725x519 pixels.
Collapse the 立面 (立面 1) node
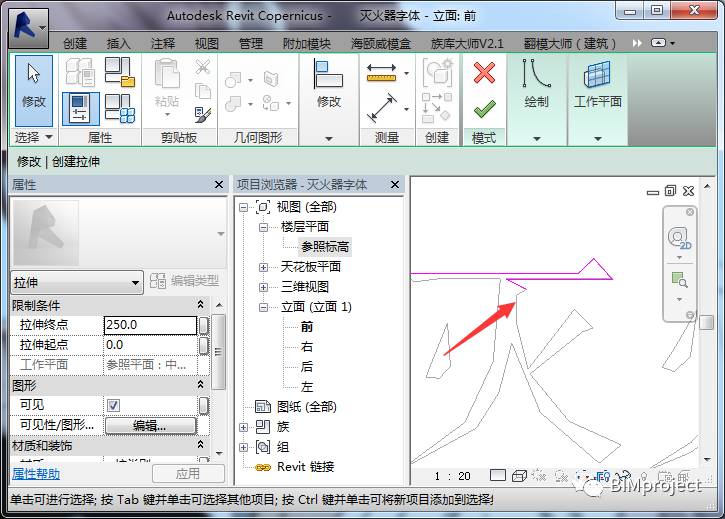pos(263,307)
